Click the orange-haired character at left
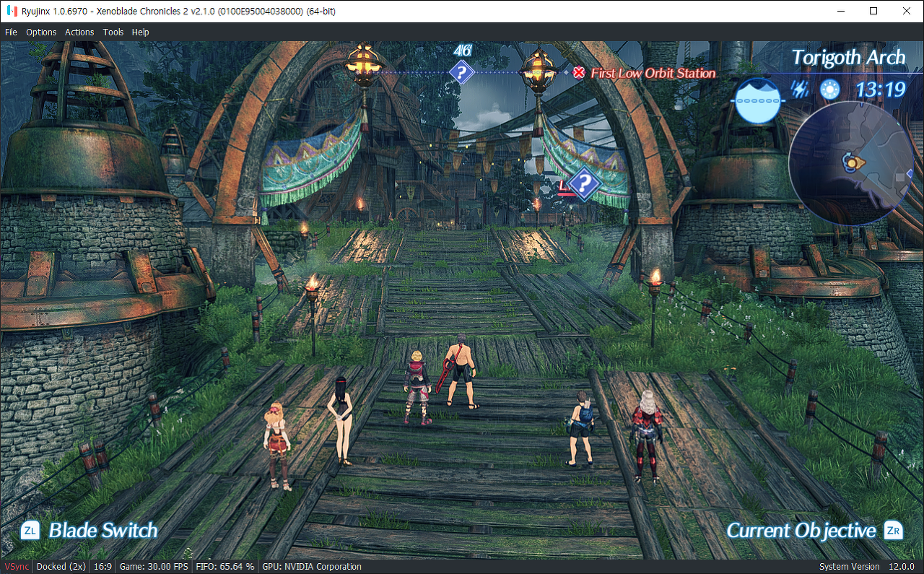924x574 pixels. (276, 445)
